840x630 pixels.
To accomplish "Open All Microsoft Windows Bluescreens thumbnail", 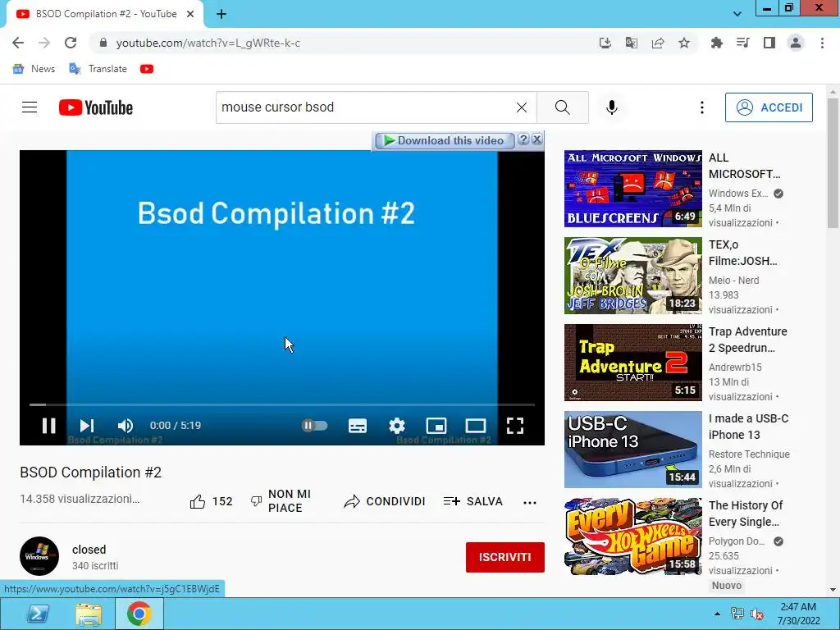I will pos(632,189).
